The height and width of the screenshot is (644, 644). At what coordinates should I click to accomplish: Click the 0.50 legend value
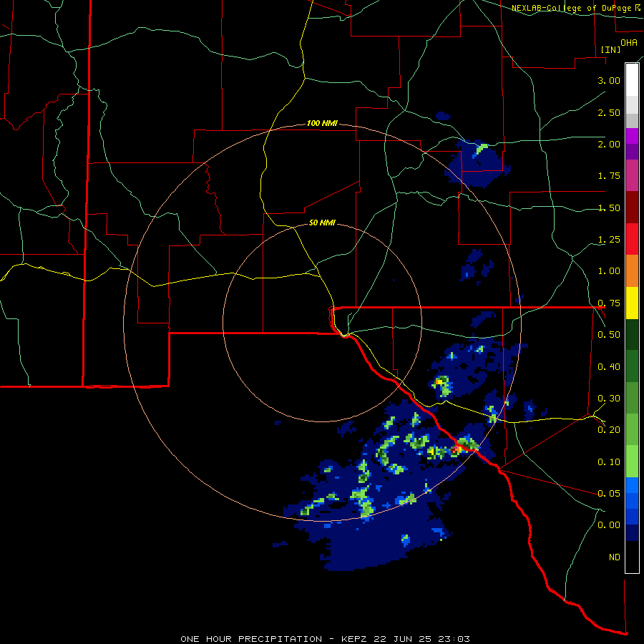click(609, 335)
